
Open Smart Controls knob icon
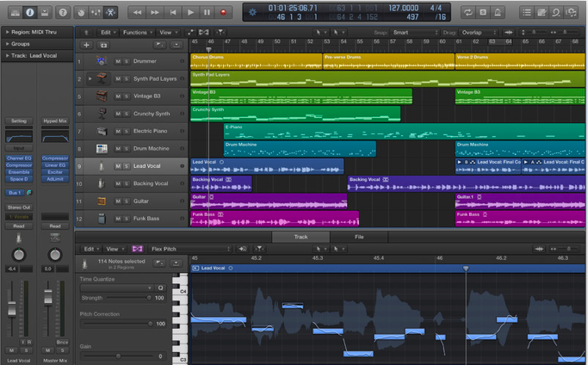(81, 12)
